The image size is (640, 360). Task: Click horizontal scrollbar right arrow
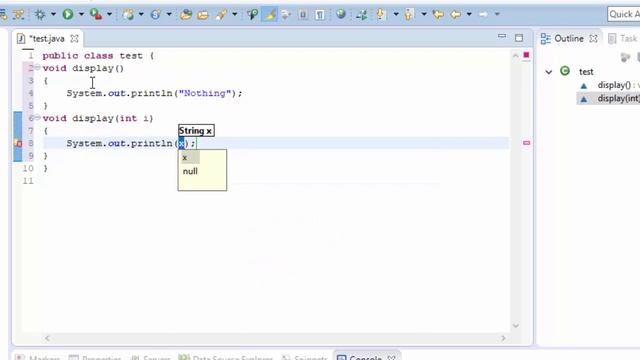pos(503,338)
